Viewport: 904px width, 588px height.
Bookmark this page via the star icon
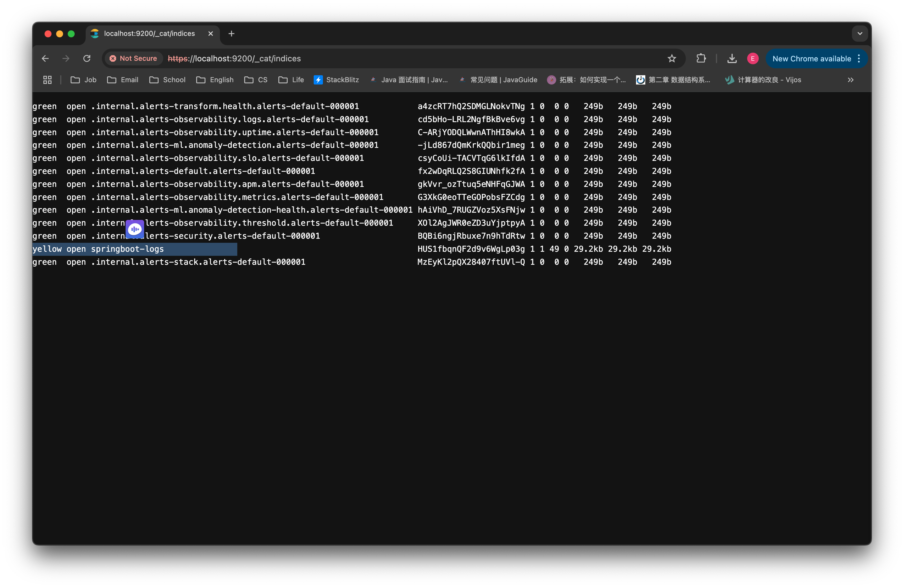pos(672,58)
